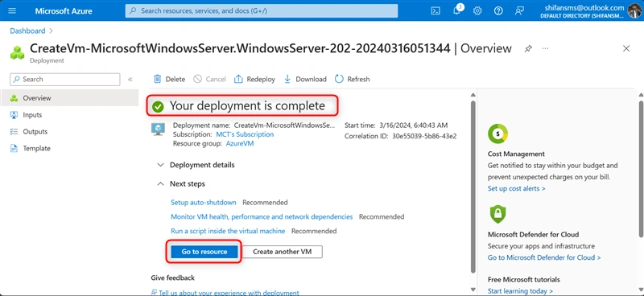Click Create another VM button
Screen dimensions: 644x296
[283, 252]
